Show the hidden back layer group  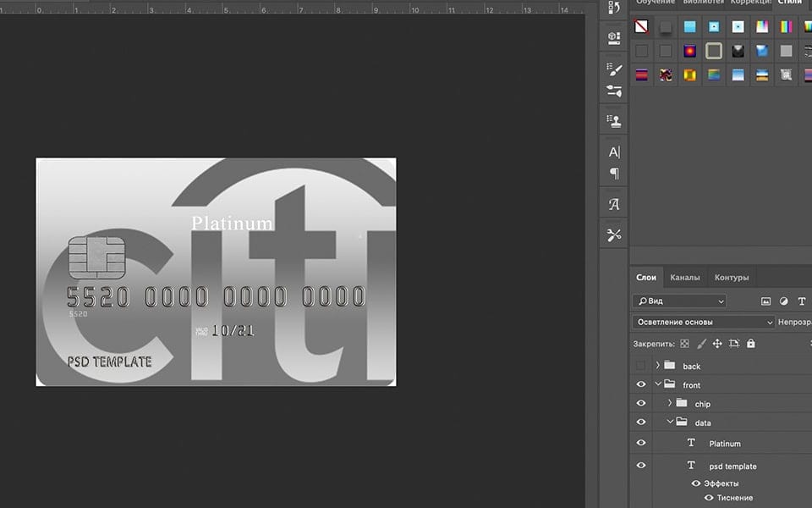[x=640, y=366]
